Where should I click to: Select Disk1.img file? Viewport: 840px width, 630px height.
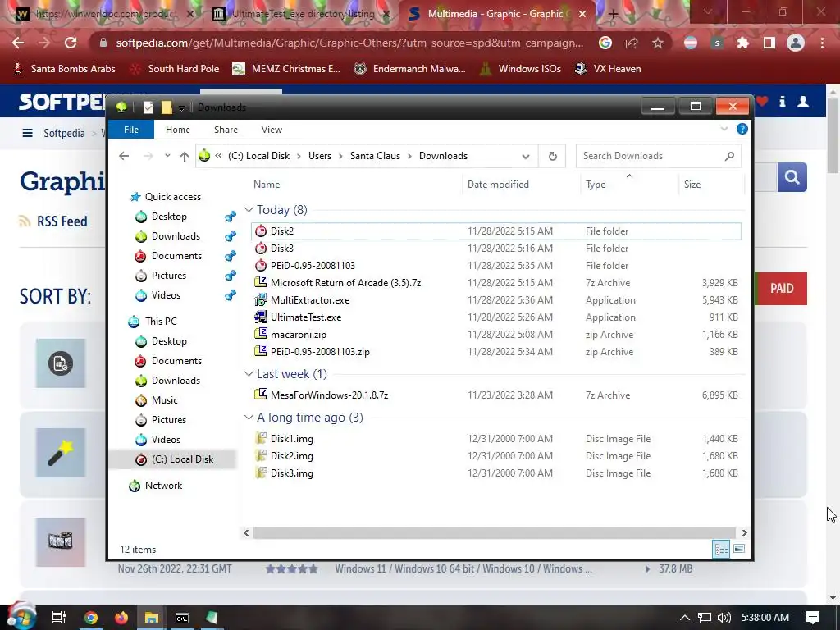click(x=495, y=439)
